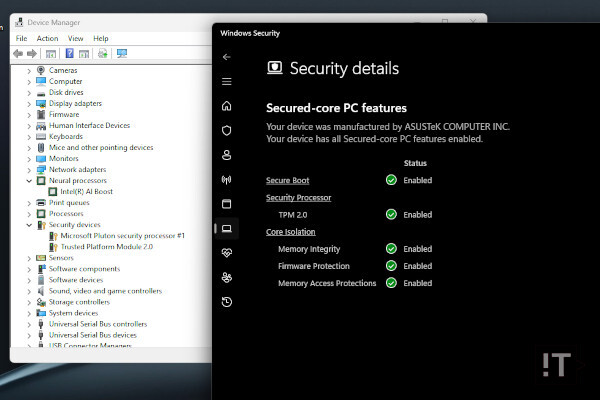Open Firewall & network protection icon
The image size is (600, 400).
(227, 180)
